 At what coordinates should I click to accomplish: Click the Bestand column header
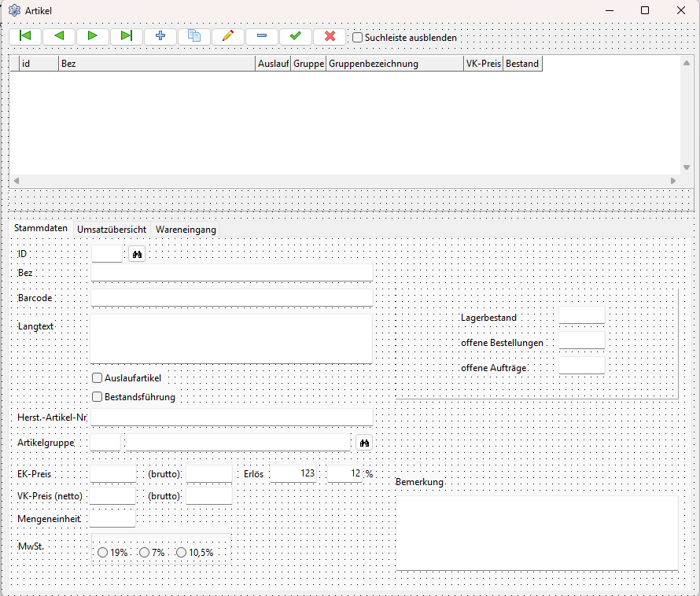tap(522, 64)
